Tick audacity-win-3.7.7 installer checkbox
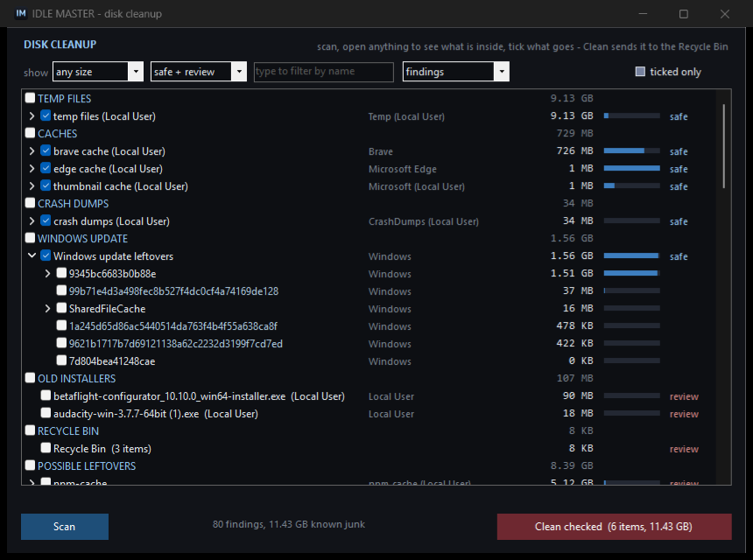The image size is (753, 560). [46, 413]
